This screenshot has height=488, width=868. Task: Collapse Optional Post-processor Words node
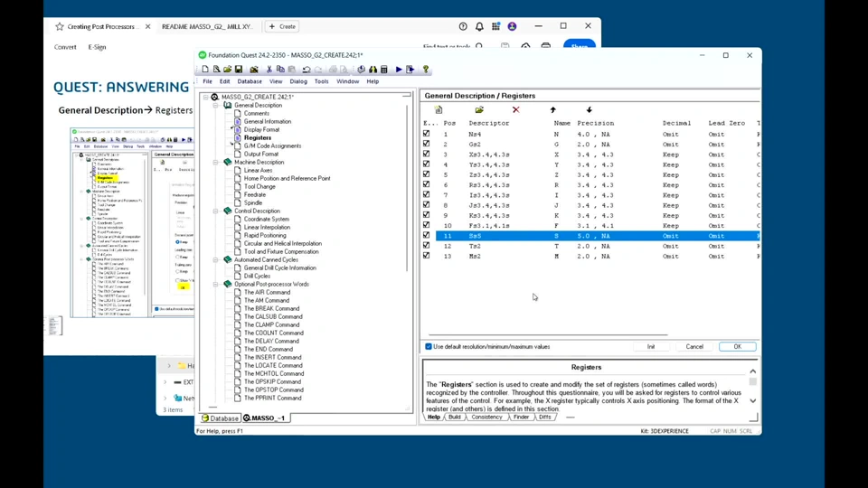pyautogui.click(x=216, y=285)
